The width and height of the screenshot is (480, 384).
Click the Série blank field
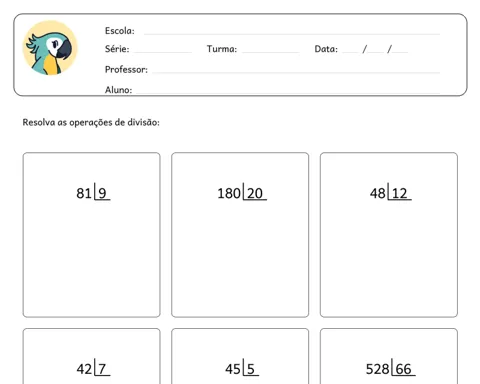tap(163, 52)
